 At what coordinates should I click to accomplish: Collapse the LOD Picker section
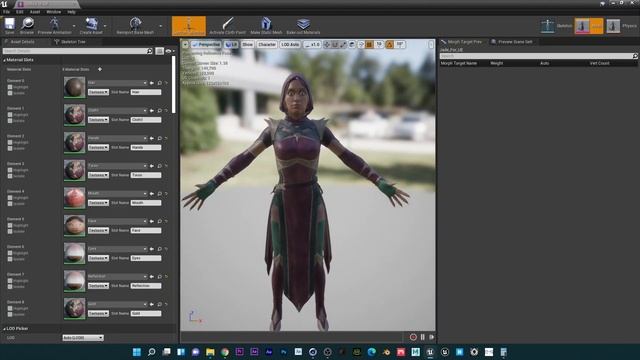click(4, 329)
